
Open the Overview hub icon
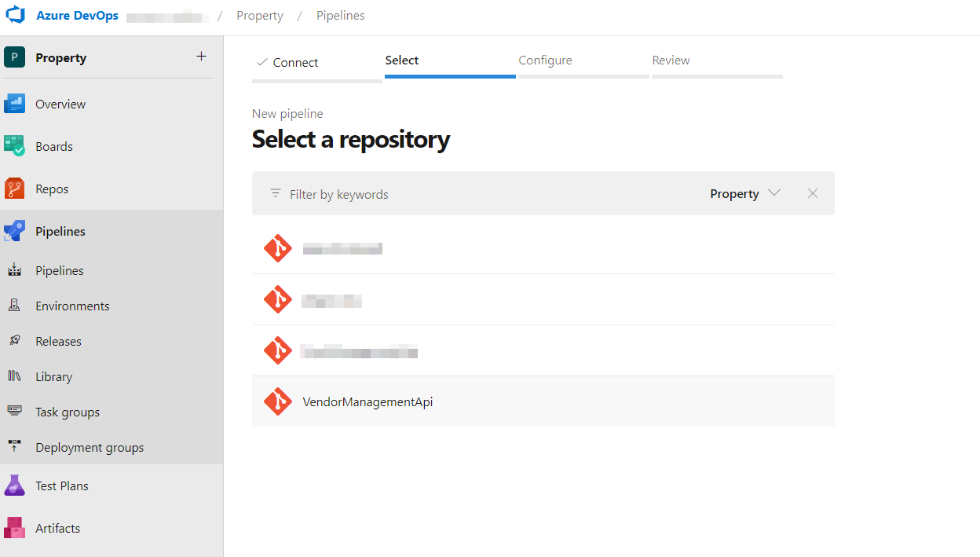pyautogui.click(x=15, y=104)
